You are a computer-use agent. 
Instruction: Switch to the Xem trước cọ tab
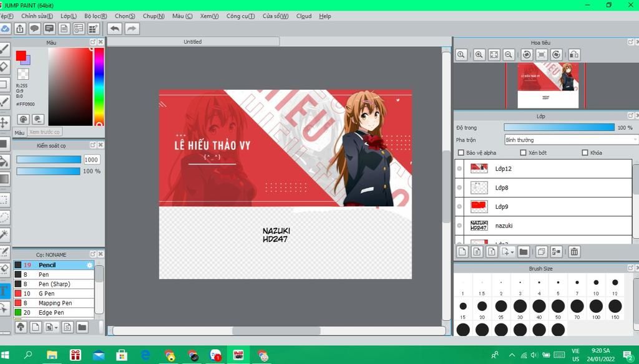pos(44,132)
